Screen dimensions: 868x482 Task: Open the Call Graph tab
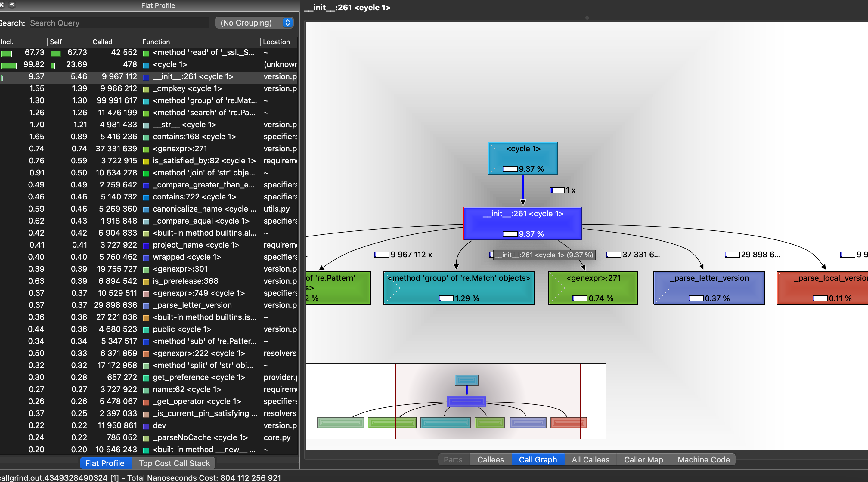538,460
